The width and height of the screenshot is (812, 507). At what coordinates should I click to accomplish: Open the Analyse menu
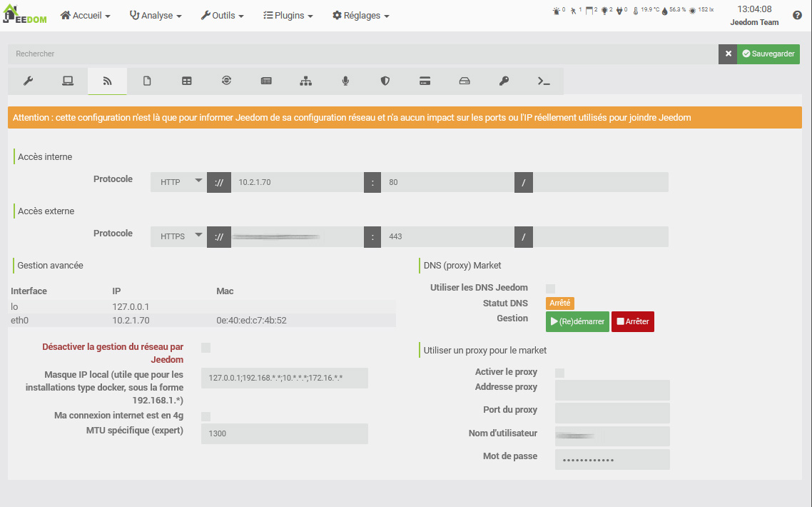[156, 16]
